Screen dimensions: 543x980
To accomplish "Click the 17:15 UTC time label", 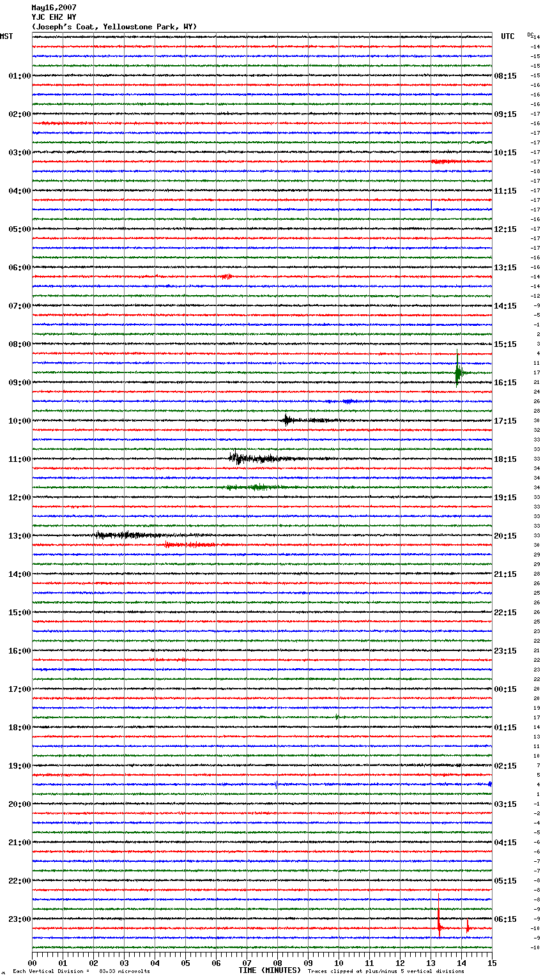I will pos(505,421).
